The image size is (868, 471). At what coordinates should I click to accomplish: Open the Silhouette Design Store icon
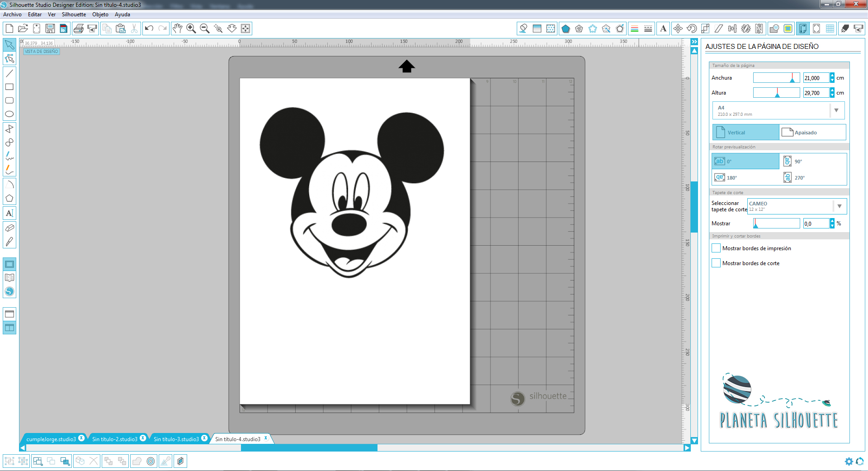pos(9,292)
